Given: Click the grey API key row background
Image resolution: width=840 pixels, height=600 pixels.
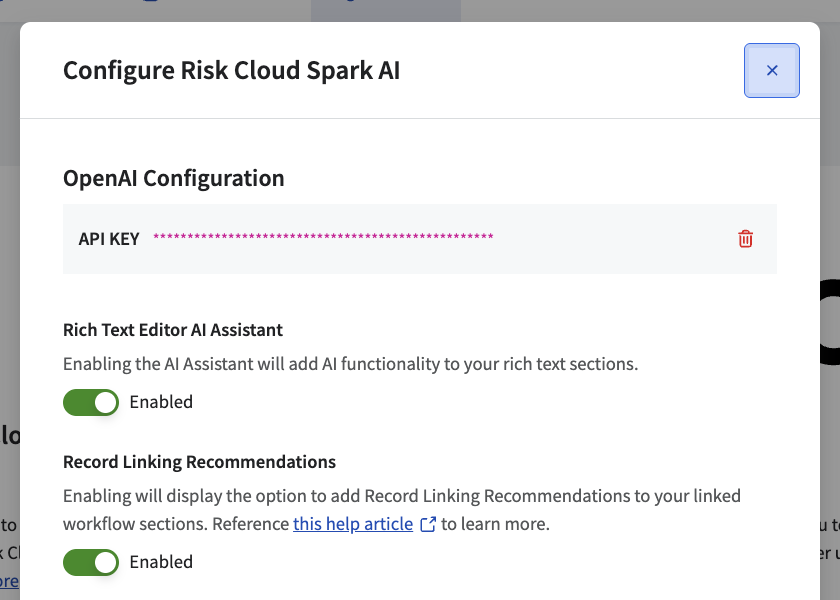Looking at the screenshot, I should coord(420,239).
